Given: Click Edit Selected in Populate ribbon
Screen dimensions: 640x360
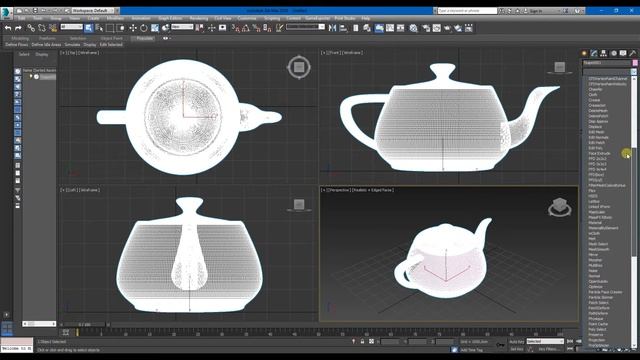Looking at the screenshot, I should pyautogui.click(x=111, y=44).
